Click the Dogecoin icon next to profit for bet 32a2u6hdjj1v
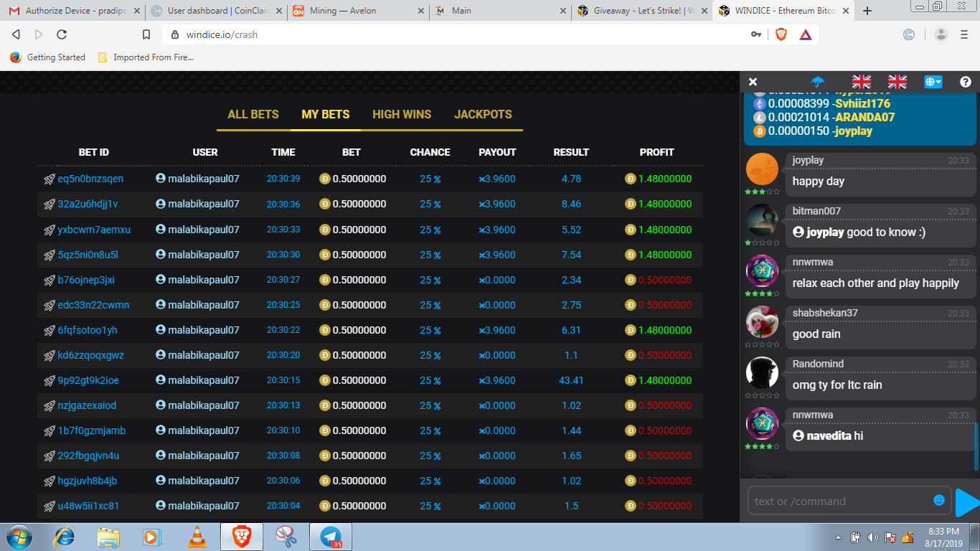 [631, 204]
